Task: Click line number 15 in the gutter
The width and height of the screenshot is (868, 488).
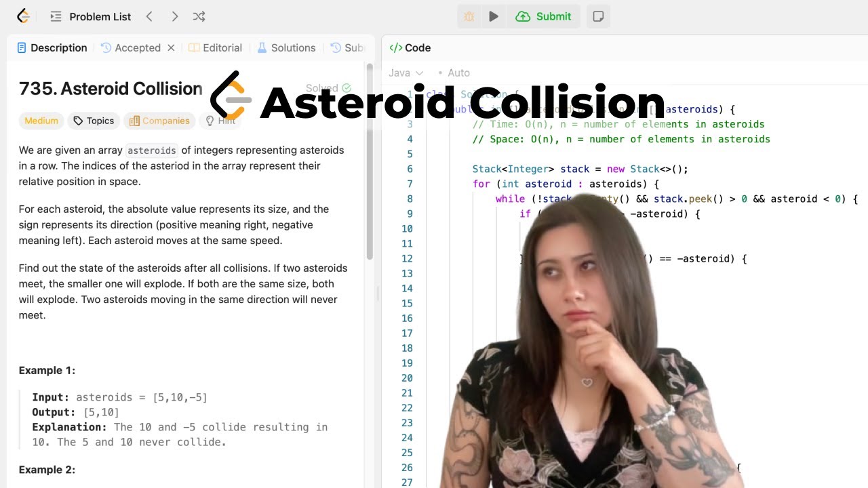Action: pos(407,303)
